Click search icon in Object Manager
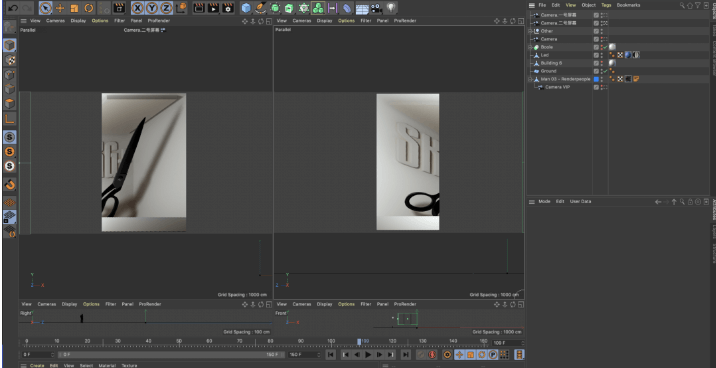The image size is (716, 368). 682,5
